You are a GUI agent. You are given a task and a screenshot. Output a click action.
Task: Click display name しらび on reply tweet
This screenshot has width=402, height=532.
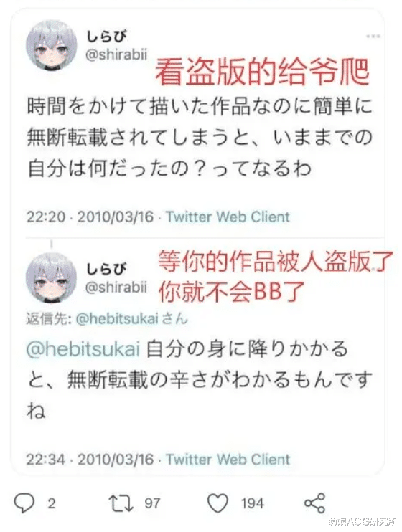tap(106, 269)
